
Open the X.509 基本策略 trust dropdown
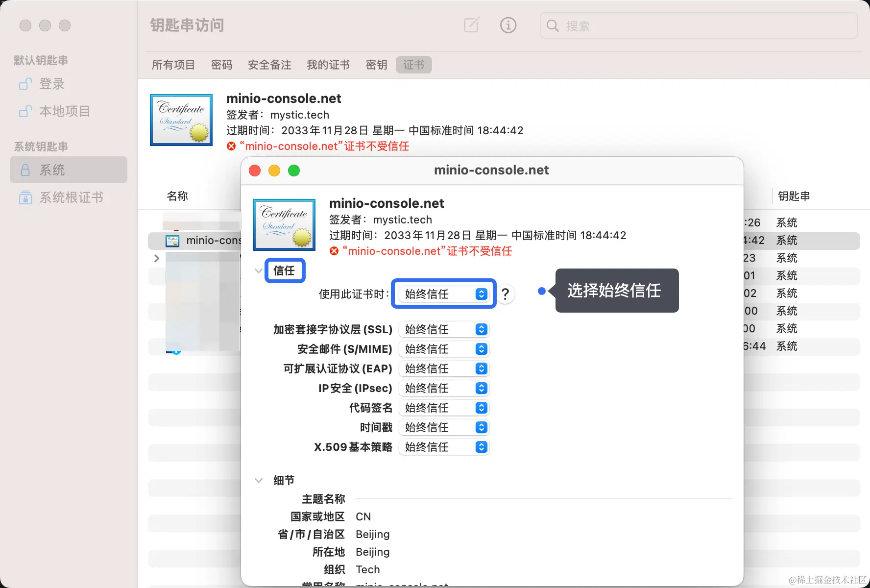444,447
